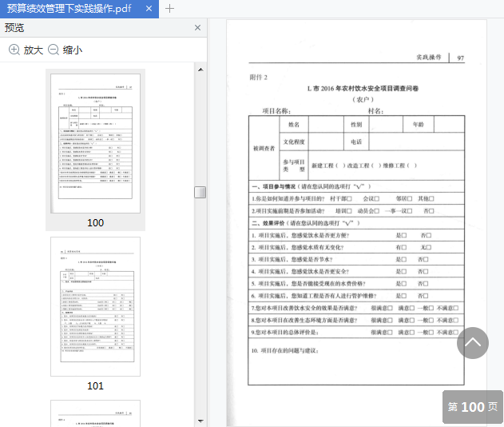
Task: Click the back-to-top round arrow button
Action: pyautogui.click(x=473, y=343)
